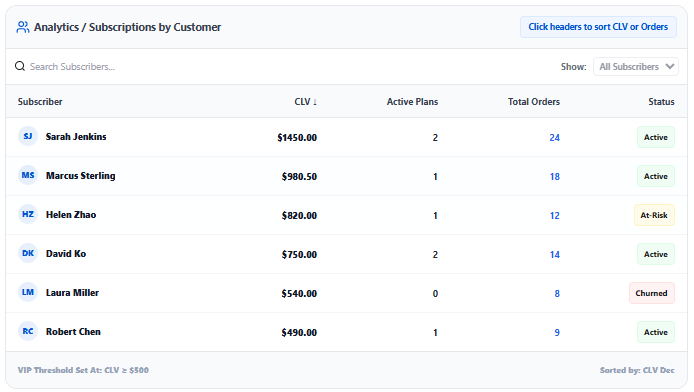Click the 'Click headers to sort' hint button
694x392 pixels.
point(598,27)
